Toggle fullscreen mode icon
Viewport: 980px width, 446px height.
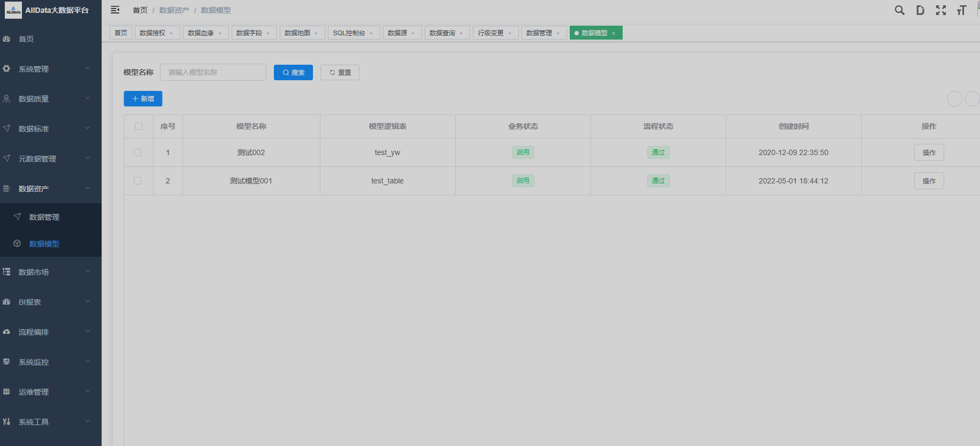pyautogui.click(x=941, y=10)
